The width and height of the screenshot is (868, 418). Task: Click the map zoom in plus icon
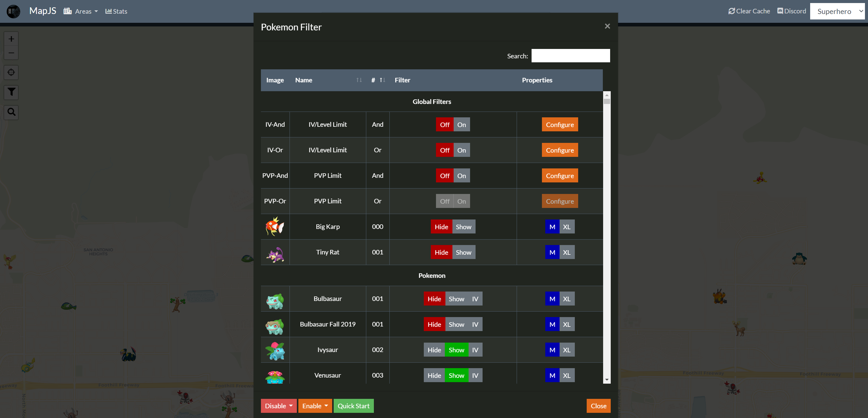coord(11,39)
